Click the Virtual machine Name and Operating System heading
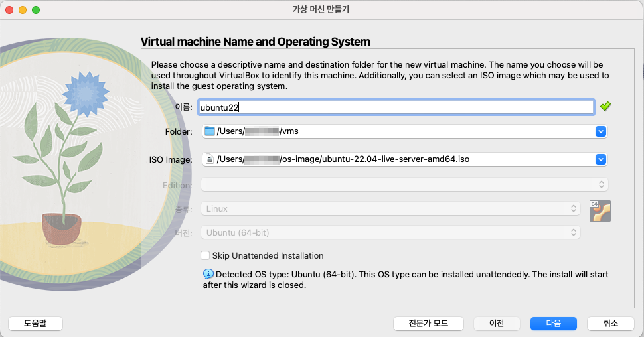Image resolution: width=644 pixels, height=337 pixels. [256, 42]
